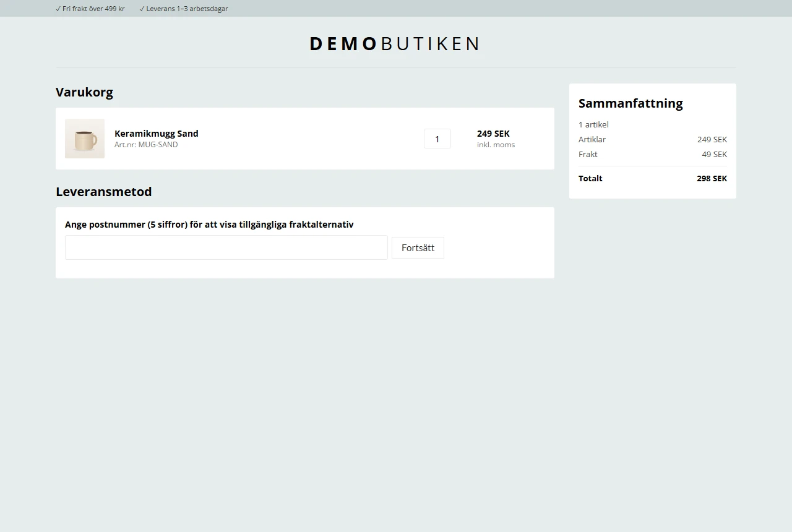Image resolution: width=792 pixels, height=532 pixels.
Task: Click the 'Frakt' summary label
Action: [x=588, y=154]
